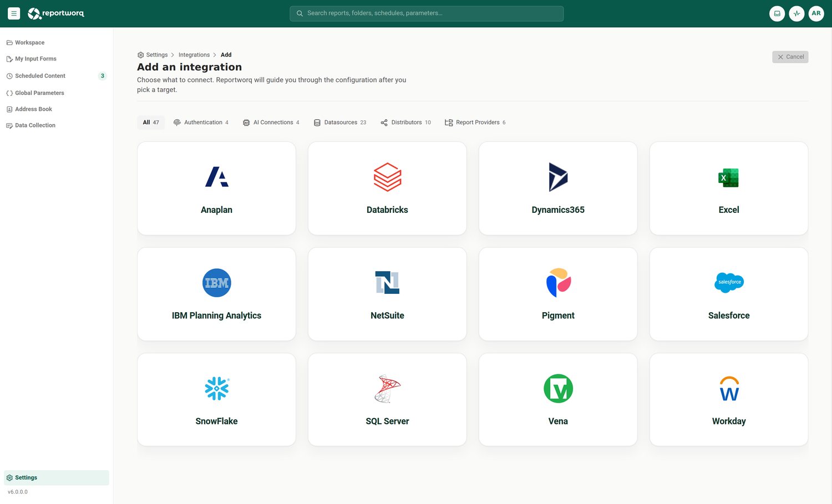Click the Address Book icon
Image resolution: width=832 pixels, height=504 pixels.
[9, 109]
